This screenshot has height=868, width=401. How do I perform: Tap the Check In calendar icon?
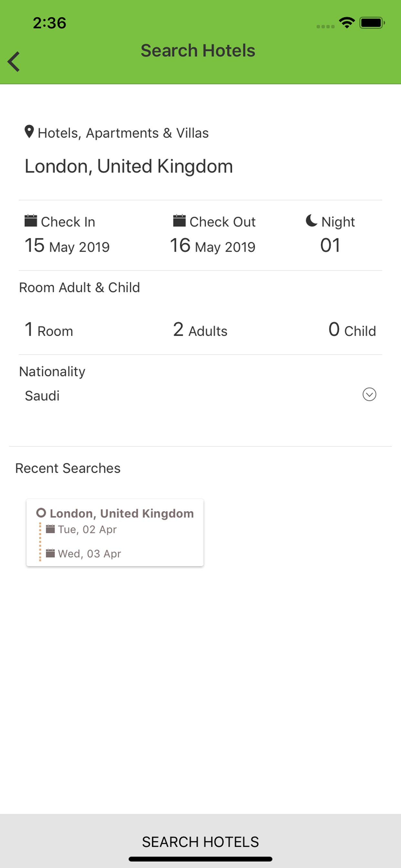pos(31,221)
